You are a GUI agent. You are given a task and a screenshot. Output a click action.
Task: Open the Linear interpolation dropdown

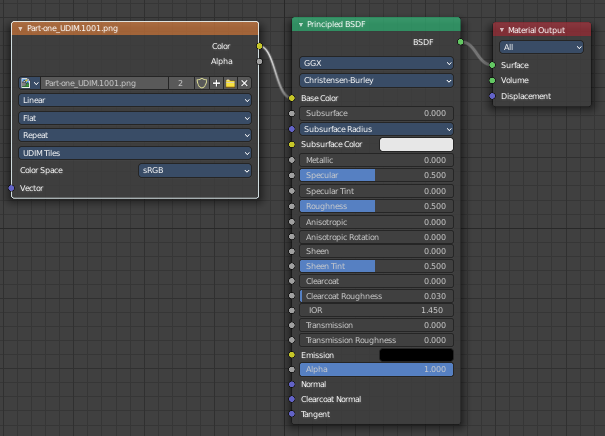point(135,100)
